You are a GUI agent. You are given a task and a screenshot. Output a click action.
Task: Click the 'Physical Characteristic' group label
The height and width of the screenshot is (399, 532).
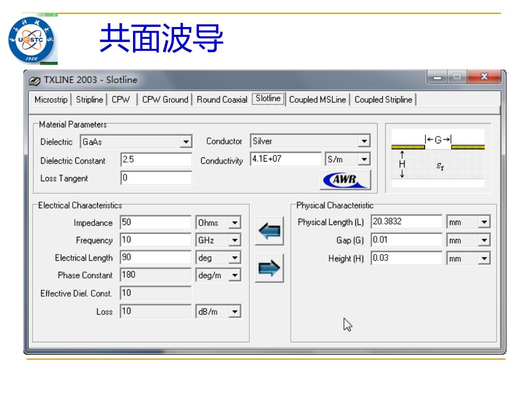335,205
